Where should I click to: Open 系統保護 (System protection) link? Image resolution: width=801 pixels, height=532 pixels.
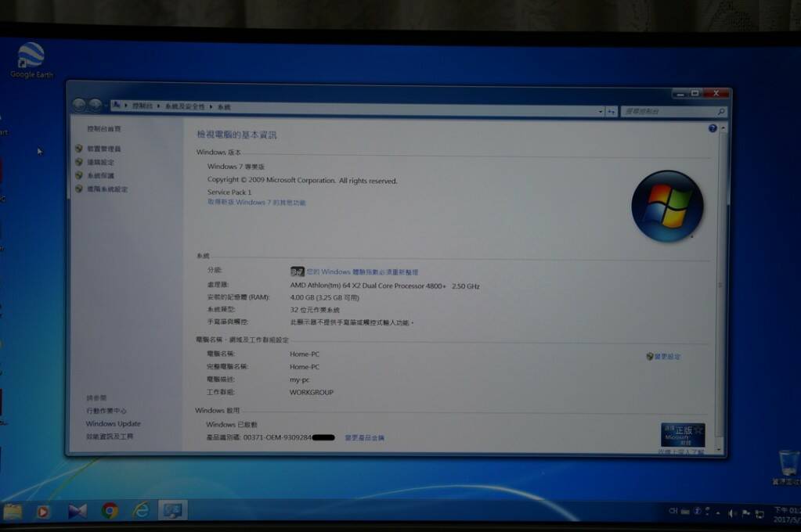pos(100,175)
